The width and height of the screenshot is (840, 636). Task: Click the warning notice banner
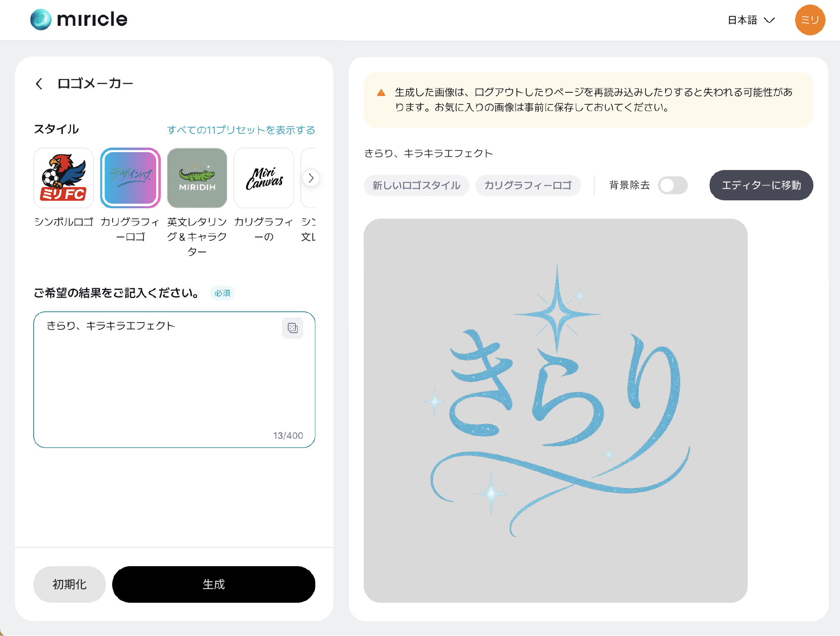(587, 100)
